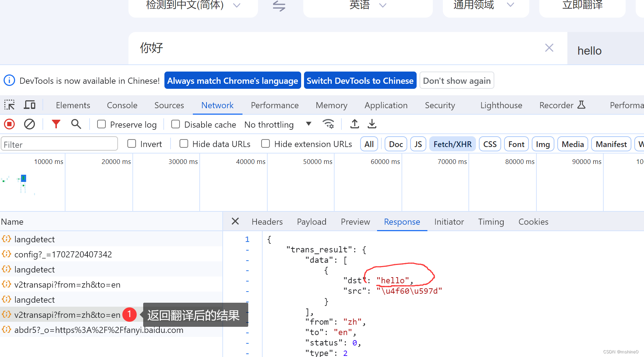Select the config?_=1702720407342 request
The width and height of the screenshot is (644, 357).
point(111,254)
